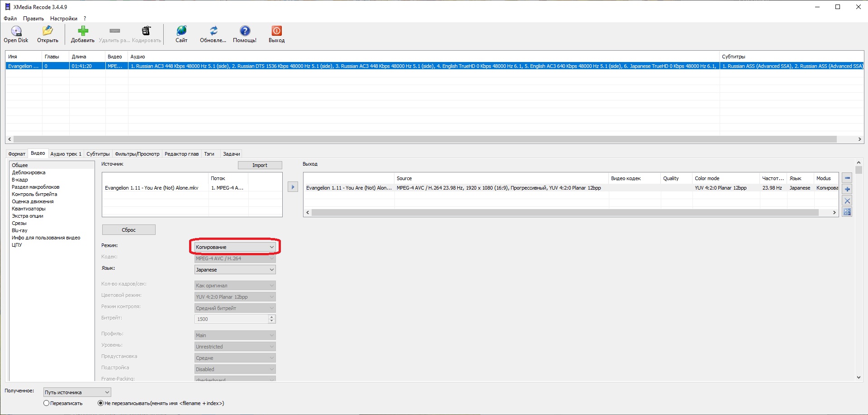Switch to the Фильтры/Просмотр tab
The image size is (868, 415).
coord(137,154)
